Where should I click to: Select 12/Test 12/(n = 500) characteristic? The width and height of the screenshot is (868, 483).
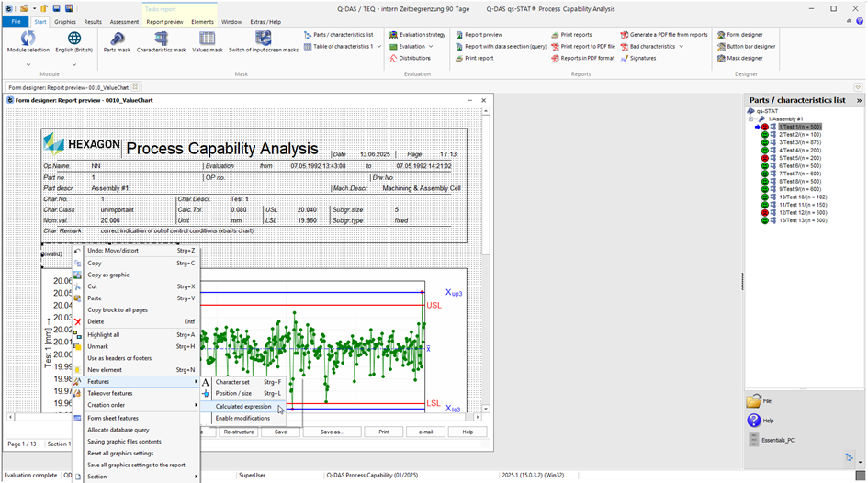(x=803, y=212)
